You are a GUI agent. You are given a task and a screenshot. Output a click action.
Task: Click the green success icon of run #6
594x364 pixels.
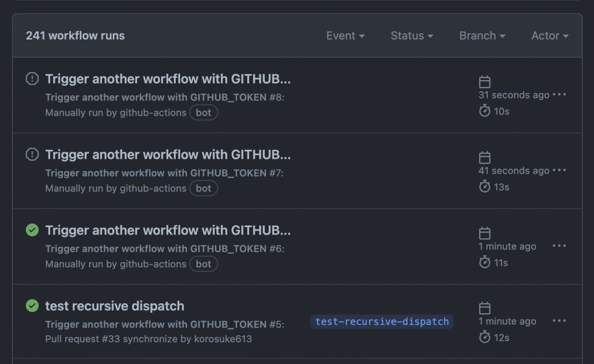click(x=32, y=230)
